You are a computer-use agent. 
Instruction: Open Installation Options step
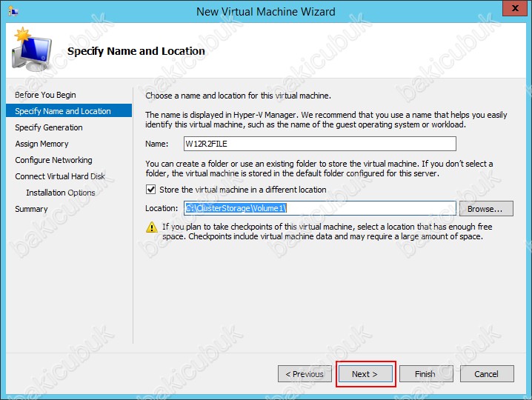coord(61,193)
